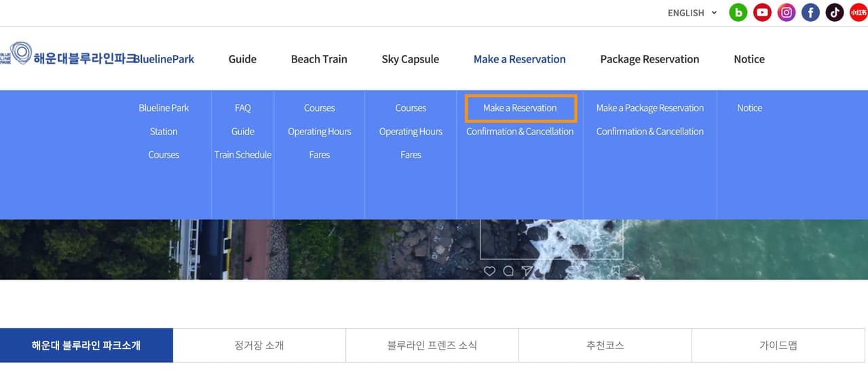Click the Blueline Park logo
Image resolution: width=868 pixels, height=385 pixels.
tap(97, 54)
